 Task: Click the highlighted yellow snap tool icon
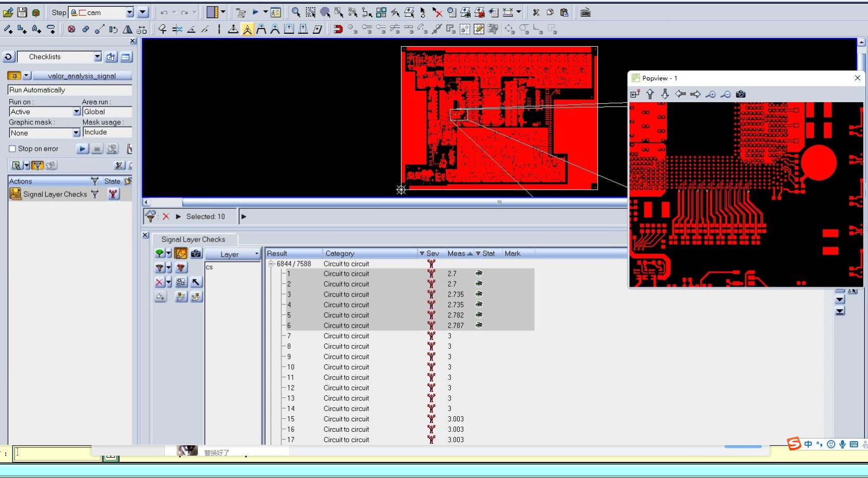(248, 29)
